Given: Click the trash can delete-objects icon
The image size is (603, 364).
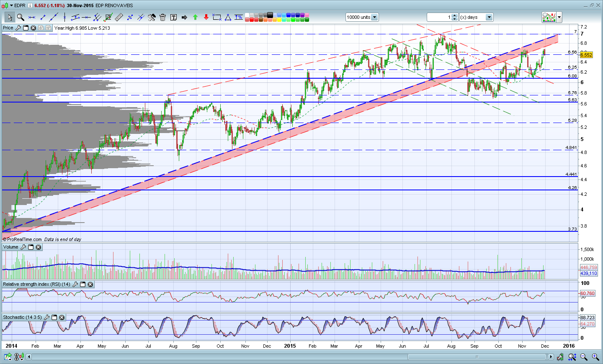Looking at the screenshot, I should click(162, 17).
